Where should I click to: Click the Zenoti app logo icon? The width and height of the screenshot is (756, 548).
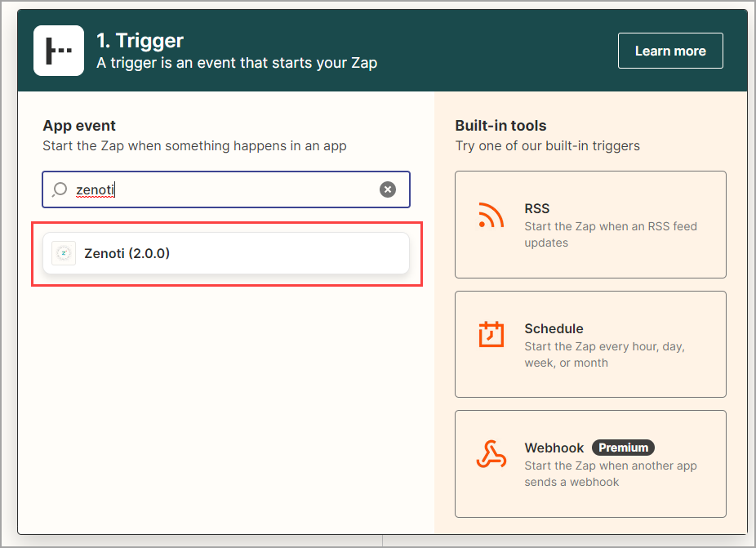pos(64,253)
